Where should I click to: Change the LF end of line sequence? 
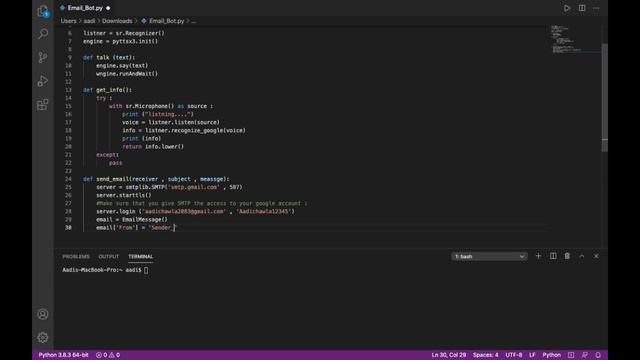pos(532,355)
